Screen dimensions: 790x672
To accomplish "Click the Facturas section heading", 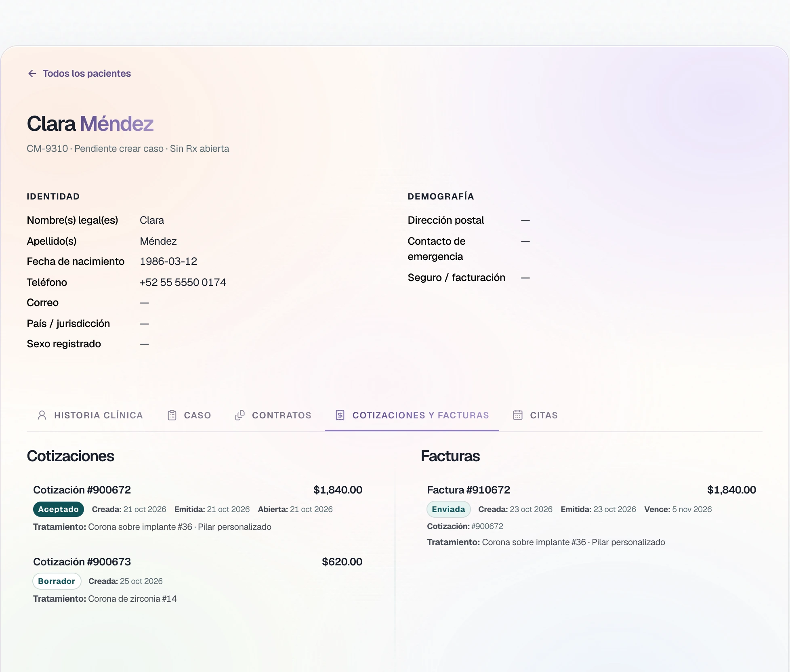I will point(450,456).
